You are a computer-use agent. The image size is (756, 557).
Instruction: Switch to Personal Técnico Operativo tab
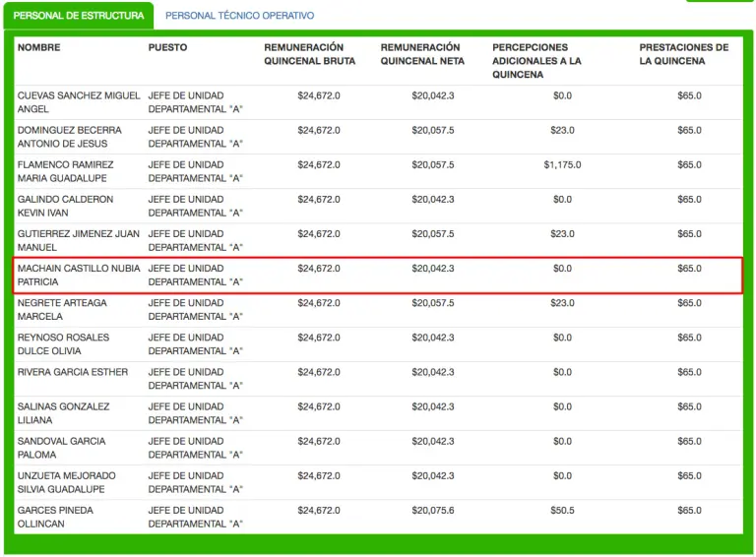point(239,16)
